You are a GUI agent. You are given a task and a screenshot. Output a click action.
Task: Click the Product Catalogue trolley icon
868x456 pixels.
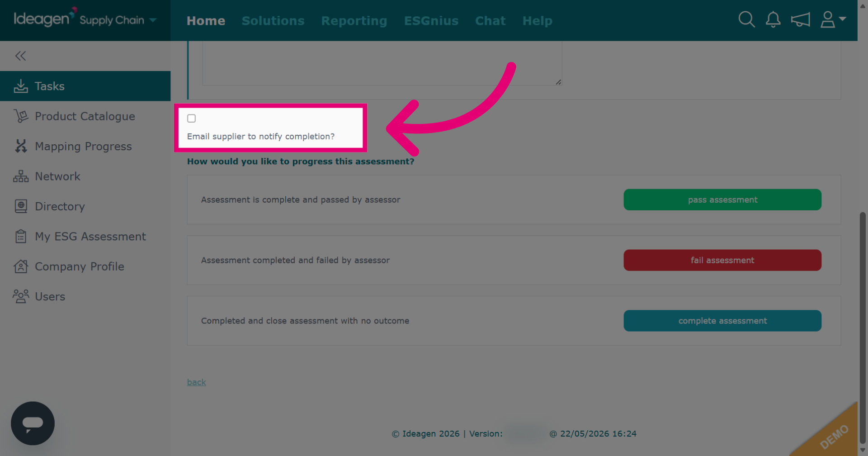21,116
